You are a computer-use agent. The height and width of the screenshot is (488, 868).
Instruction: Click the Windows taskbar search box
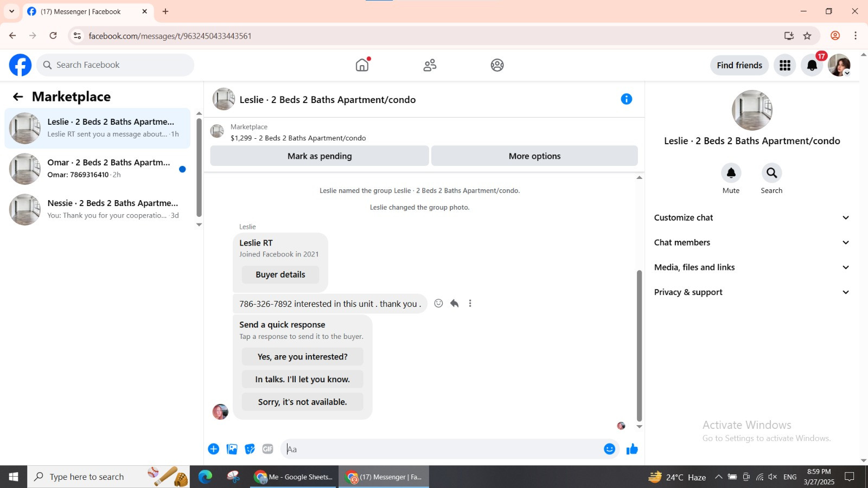[x=108, y=477]
